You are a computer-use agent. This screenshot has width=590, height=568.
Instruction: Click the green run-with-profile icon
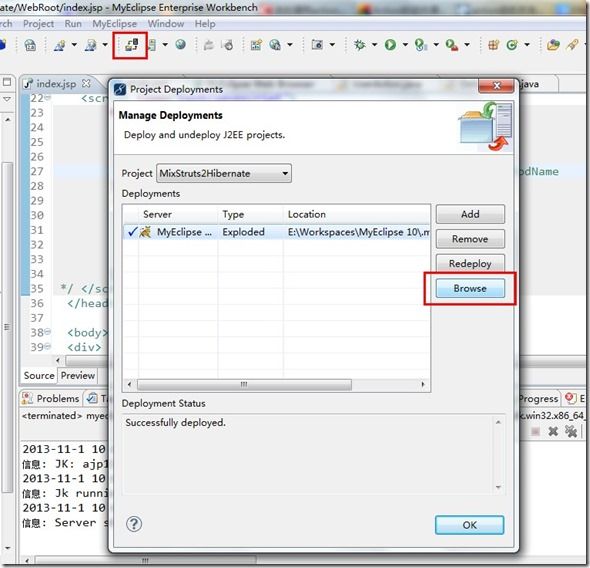[x=421, y=45]
